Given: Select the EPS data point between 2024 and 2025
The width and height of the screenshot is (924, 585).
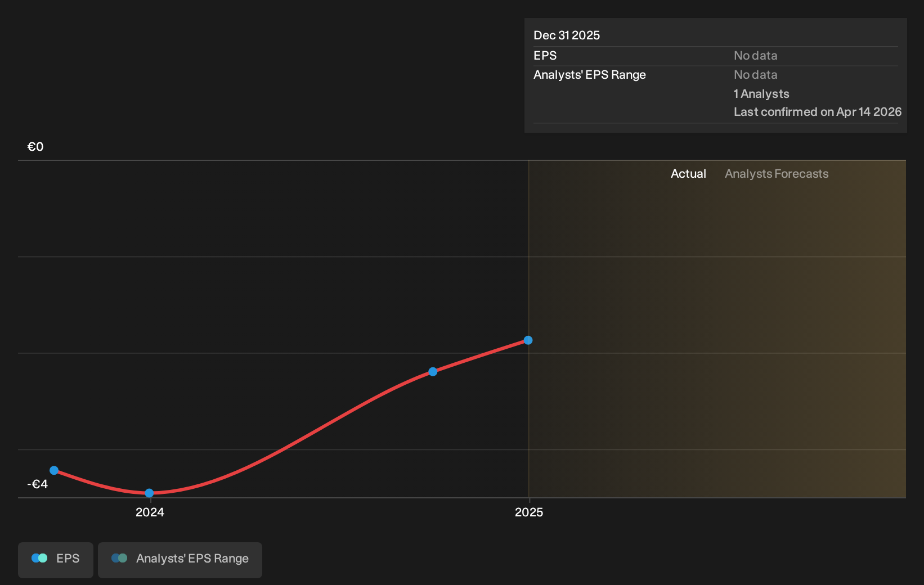Looking at the screenshot, I should (x=433, y=372).
